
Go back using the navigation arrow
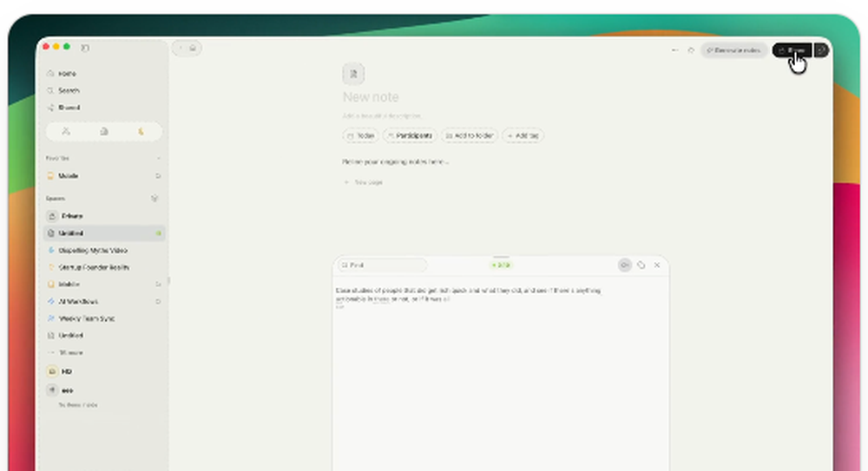click(x=181, y=49)
